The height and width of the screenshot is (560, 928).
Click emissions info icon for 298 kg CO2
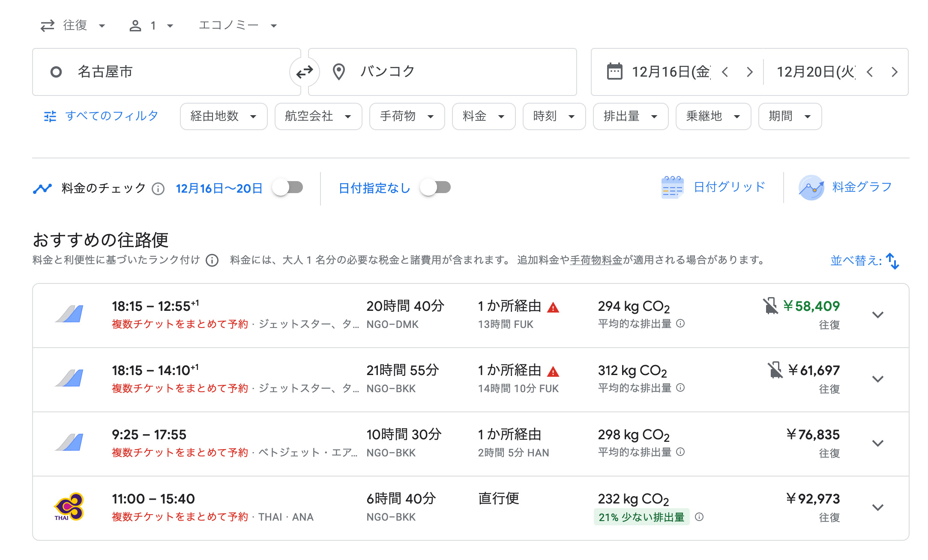tap(680, 452)
